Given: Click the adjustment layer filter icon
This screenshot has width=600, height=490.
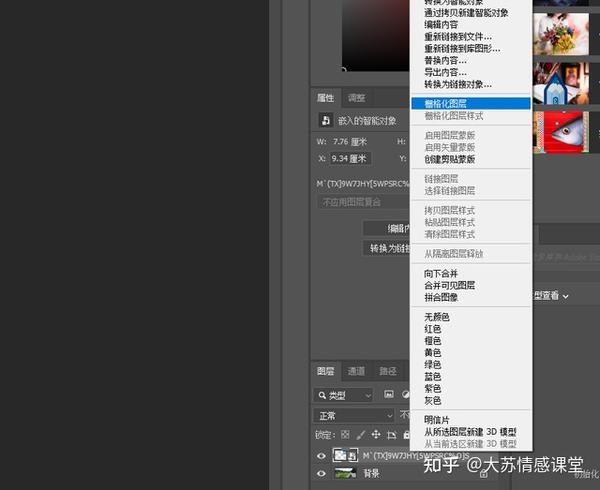Looking at the screenshot, I should click(x=406, y=394).
